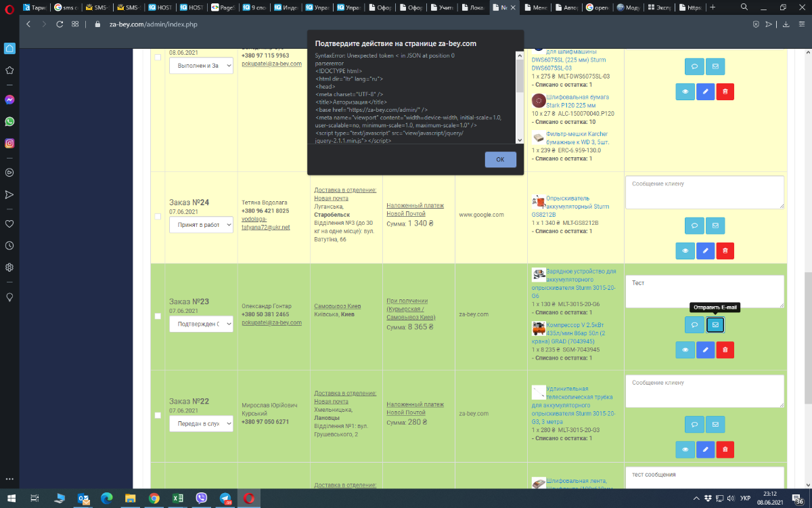Viewport: 812px width, 508px height.
Task: Open the downloads icon in the Opera address bar
Action: point(786,24)
